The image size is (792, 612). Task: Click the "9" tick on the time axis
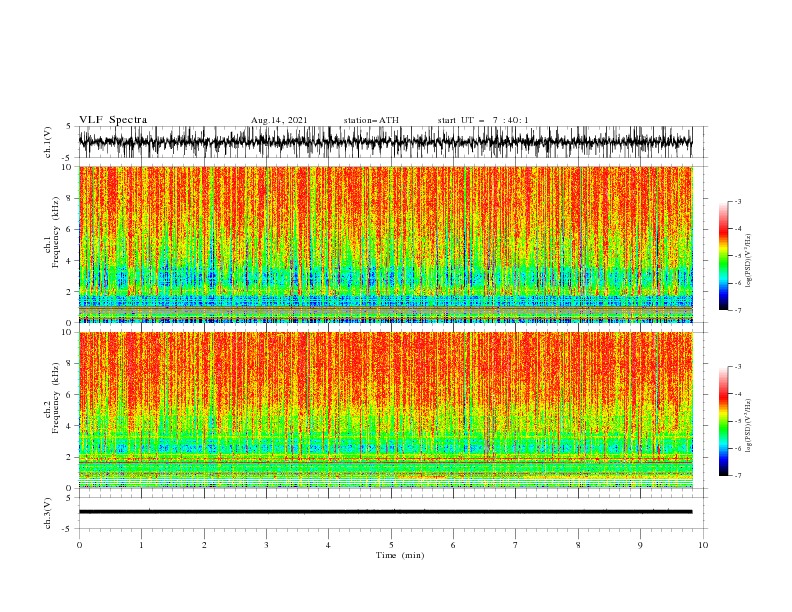tap(640, 545)
